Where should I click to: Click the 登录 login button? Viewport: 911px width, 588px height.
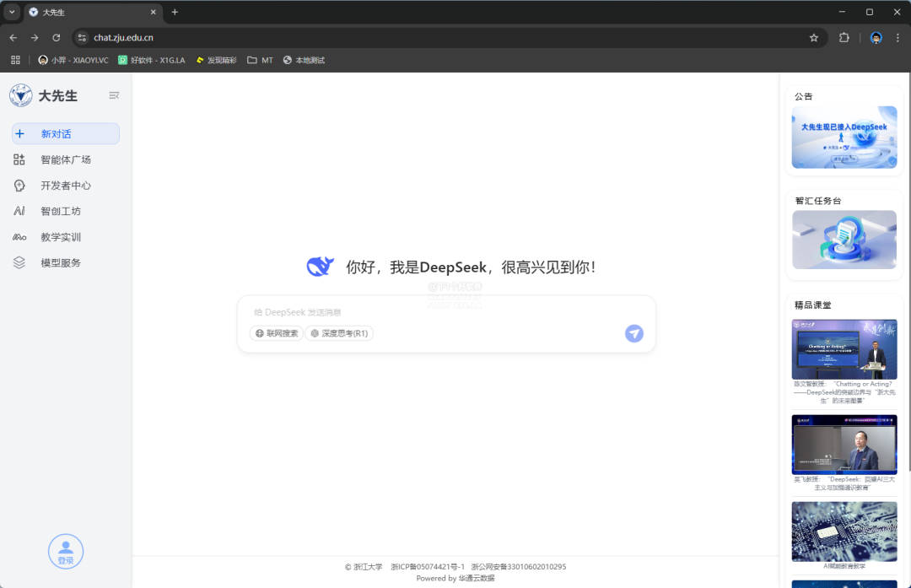pyautogui.click(x=66, y=551)
